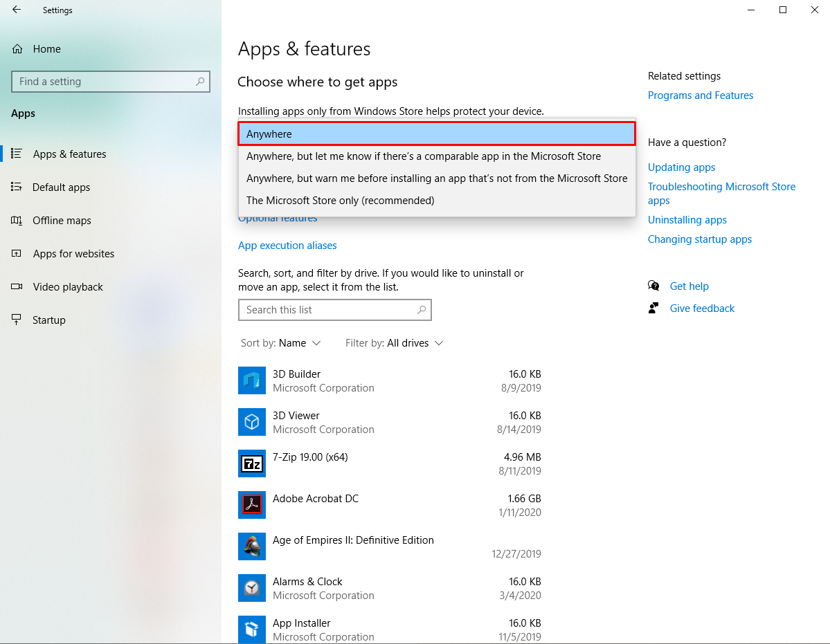
Task: Select 7-Zip 19.00 (x64) entry
Action: (390, 463)
